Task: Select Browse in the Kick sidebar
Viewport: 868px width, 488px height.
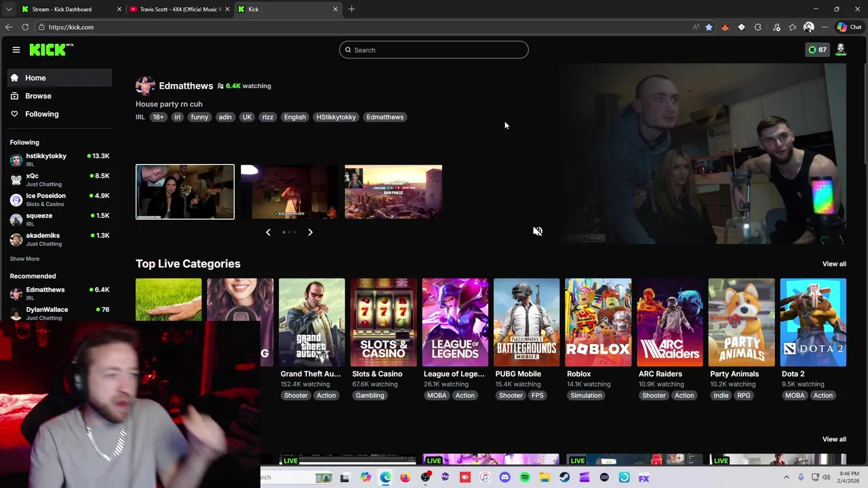Action: [60, 96]
